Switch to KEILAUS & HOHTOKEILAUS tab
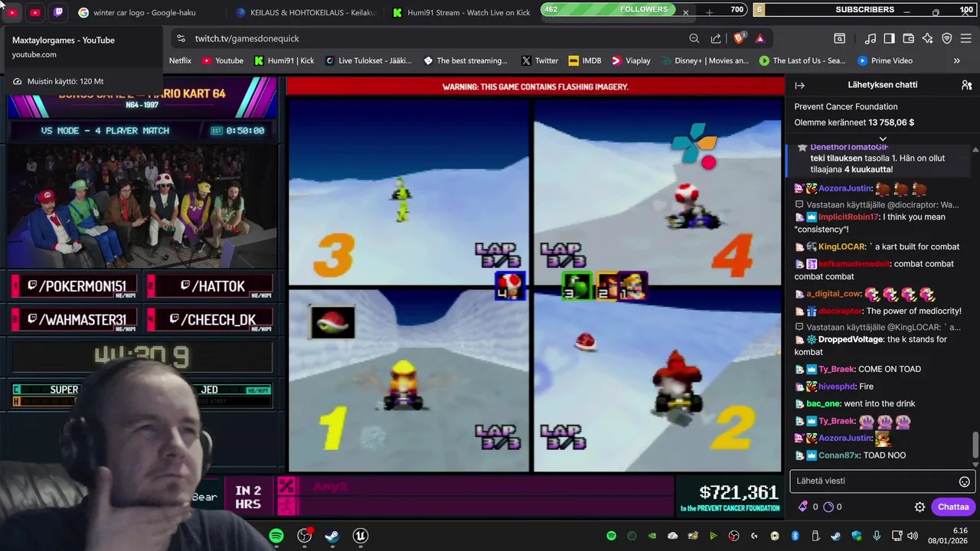 305,12
